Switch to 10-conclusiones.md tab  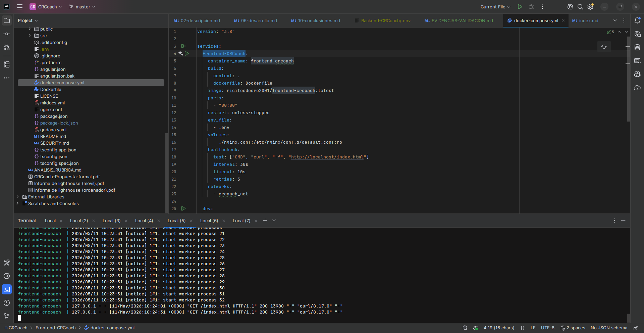[316, 20]
